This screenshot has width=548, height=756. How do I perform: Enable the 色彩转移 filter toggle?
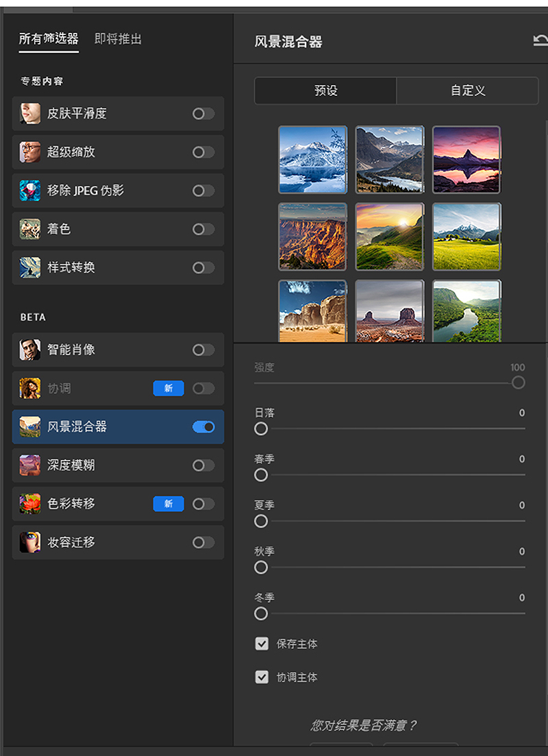tap(203, 504)
